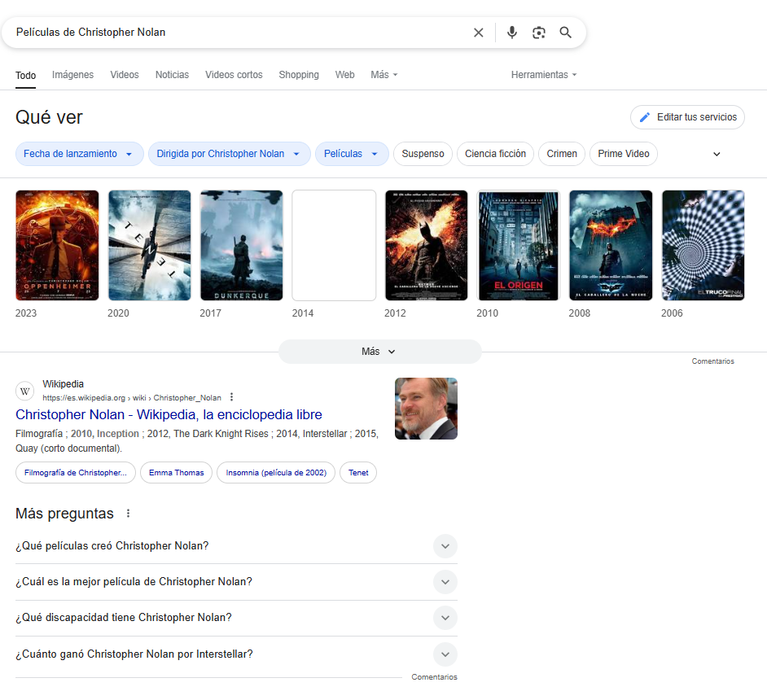Click the Más button below movie posters
The width and height of the screenshot is (767, 700).
point(379,352)
